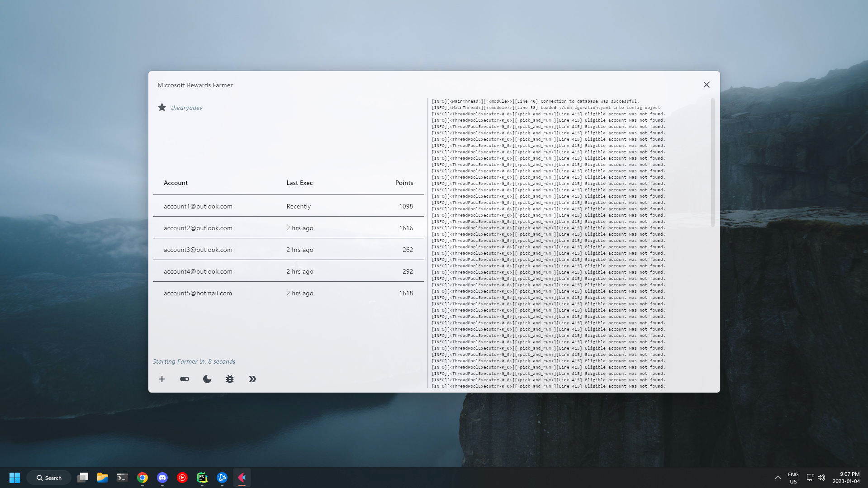Image resolution: width=868 pixels, height=488 pixels.
Task: Open Google Chrome from the taskbar
Action: coord(142,478)
